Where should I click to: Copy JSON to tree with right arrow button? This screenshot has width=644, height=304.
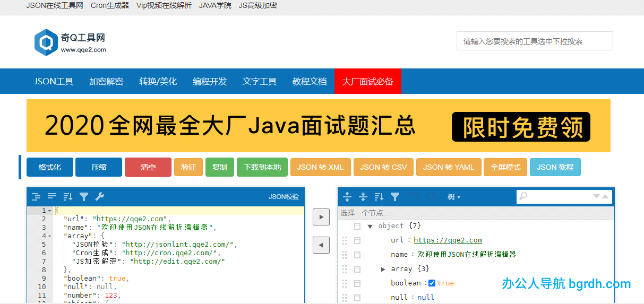(321, 217)
